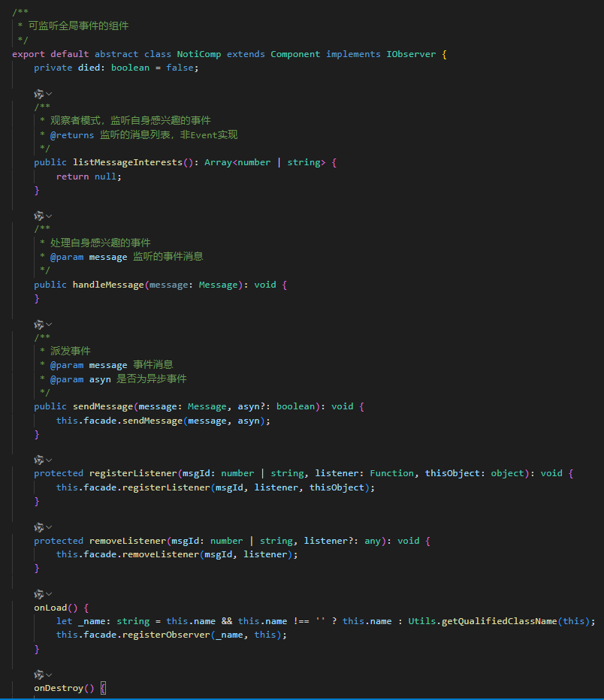The image size is (604, 700).
Task: Click the Function type annotation
Action: click(x=391, y=473)
